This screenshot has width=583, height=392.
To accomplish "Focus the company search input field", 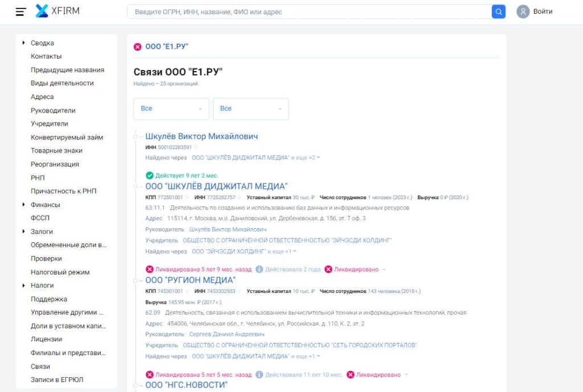I will pyautogui.click(x=307, y=12).
